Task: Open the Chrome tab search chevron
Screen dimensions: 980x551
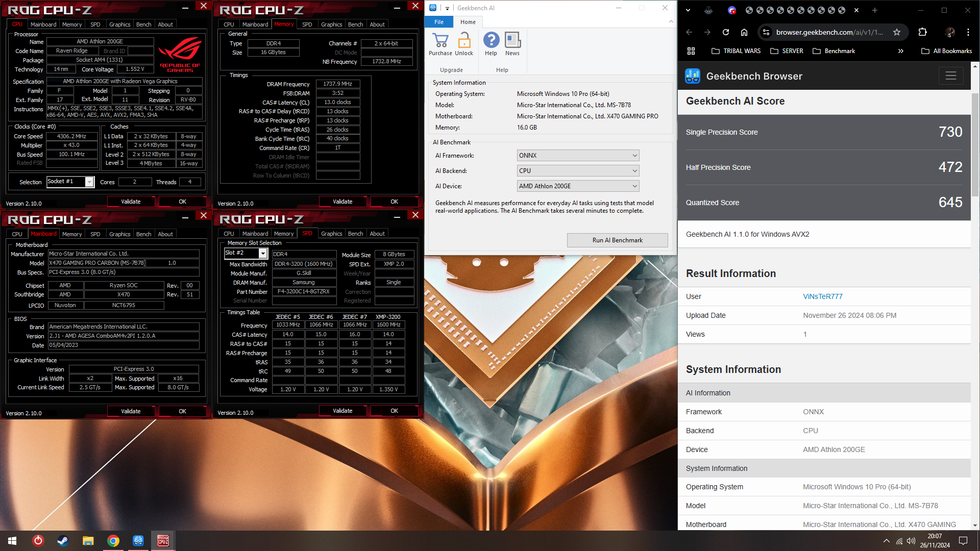Action: click(x=688, y=10)
